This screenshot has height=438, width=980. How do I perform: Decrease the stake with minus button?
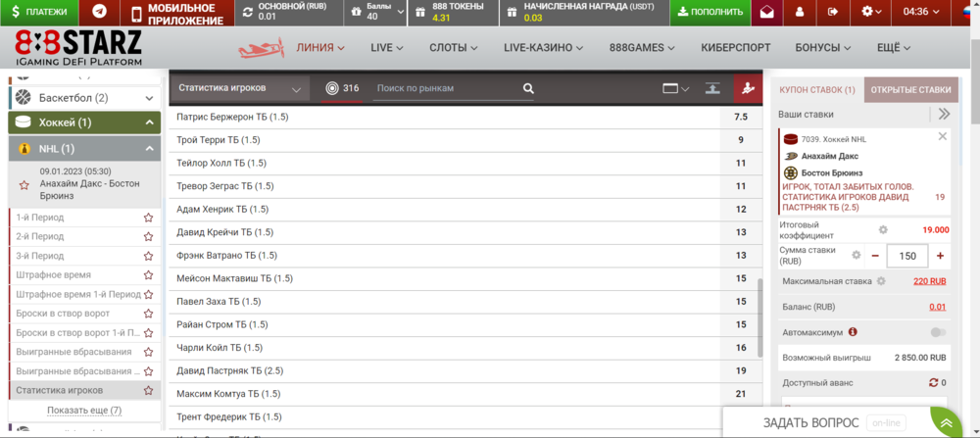[875, 256]
